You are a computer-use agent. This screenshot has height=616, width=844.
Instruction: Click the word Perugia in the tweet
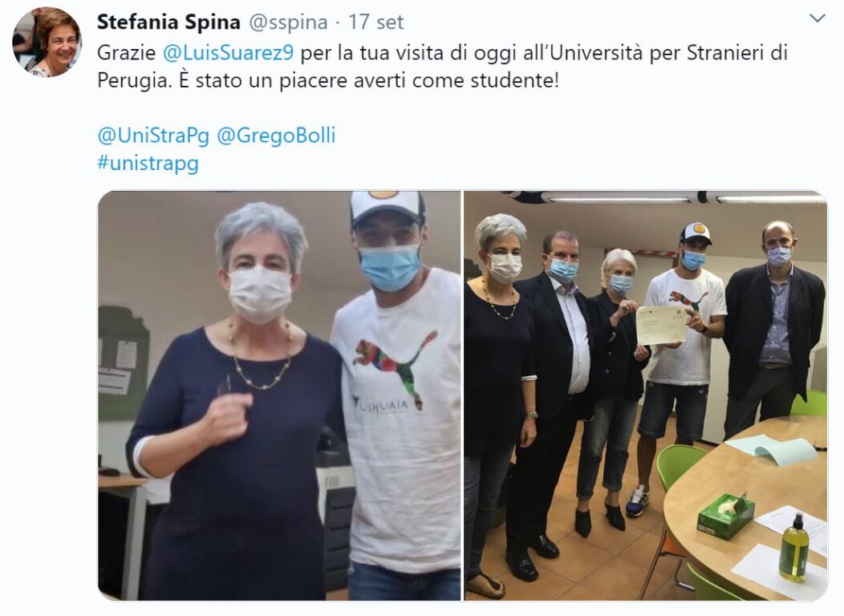[135, 81]
